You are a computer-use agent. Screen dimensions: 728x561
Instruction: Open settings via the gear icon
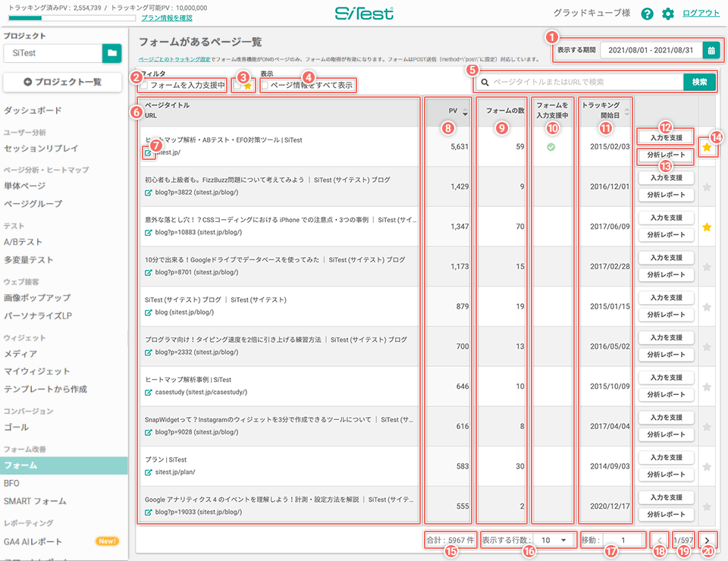[x=667, y=14]
